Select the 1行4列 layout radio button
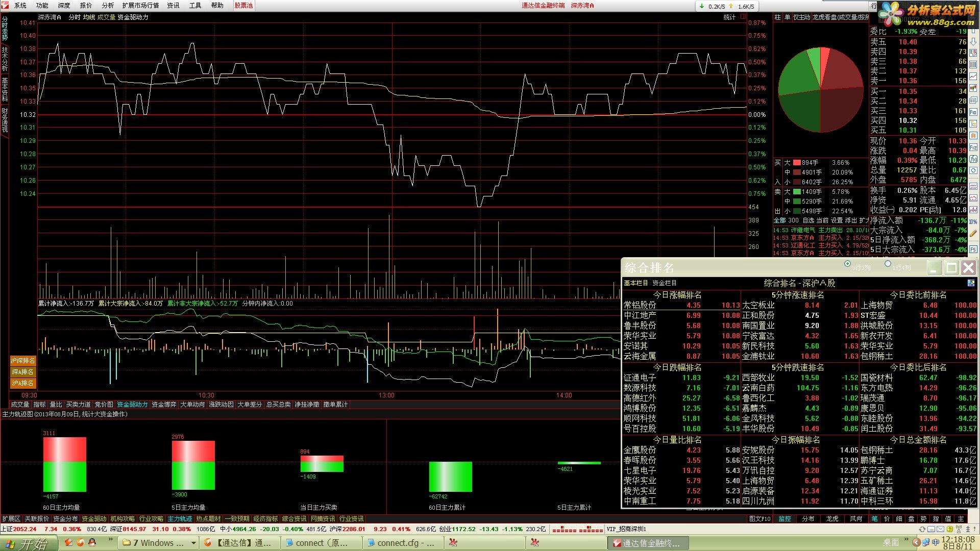980x551 pixels. [888, 264]
